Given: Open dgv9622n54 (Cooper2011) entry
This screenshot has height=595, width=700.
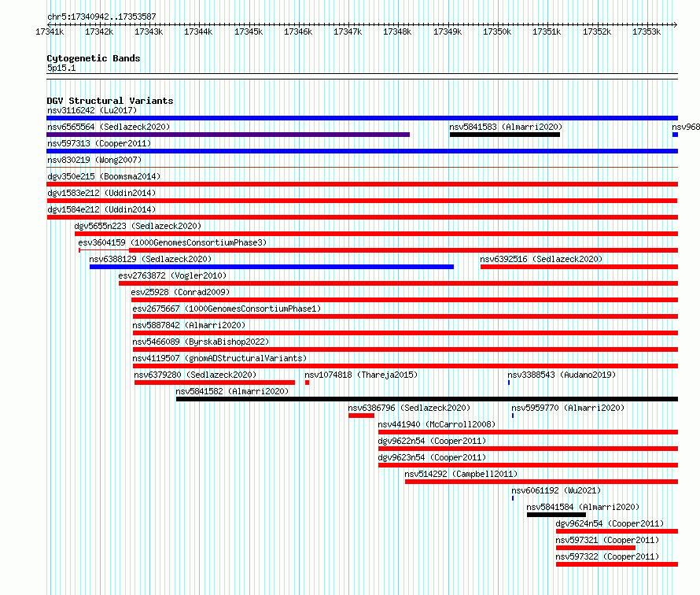Looking at the screenshot, I should tap(432, 441).
